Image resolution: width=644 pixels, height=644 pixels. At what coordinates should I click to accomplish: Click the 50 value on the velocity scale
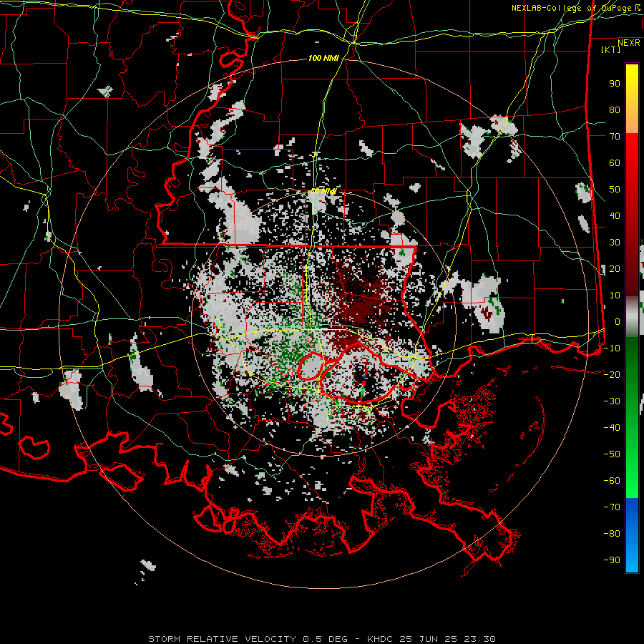[x=615, y=190]
